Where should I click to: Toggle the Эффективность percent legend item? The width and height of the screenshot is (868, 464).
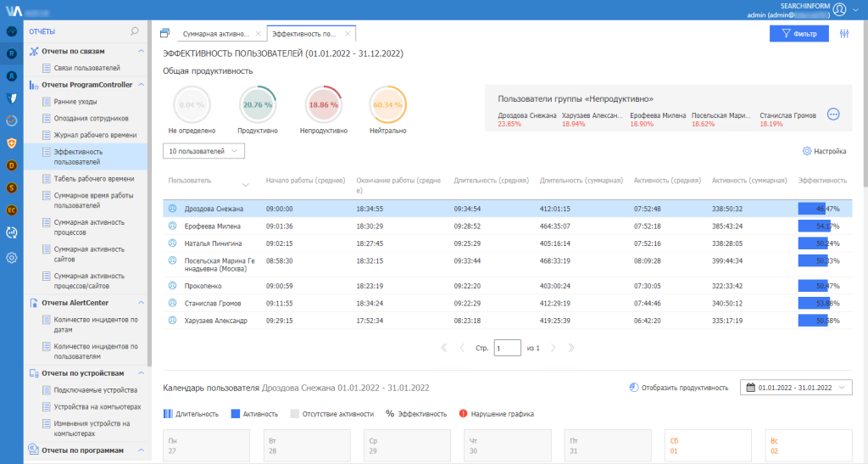pyautogui.click(x=415, y=414)
